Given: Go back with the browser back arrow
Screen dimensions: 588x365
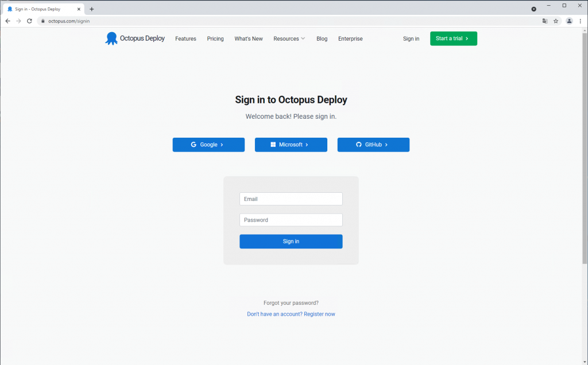Looking at the screenshot, I should click(7, 21).
